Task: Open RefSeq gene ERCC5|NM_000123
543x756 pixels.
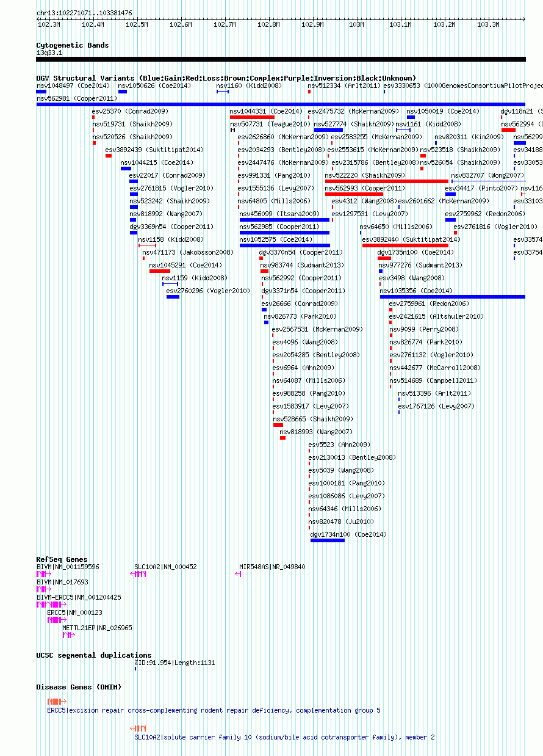Action: 56,620
